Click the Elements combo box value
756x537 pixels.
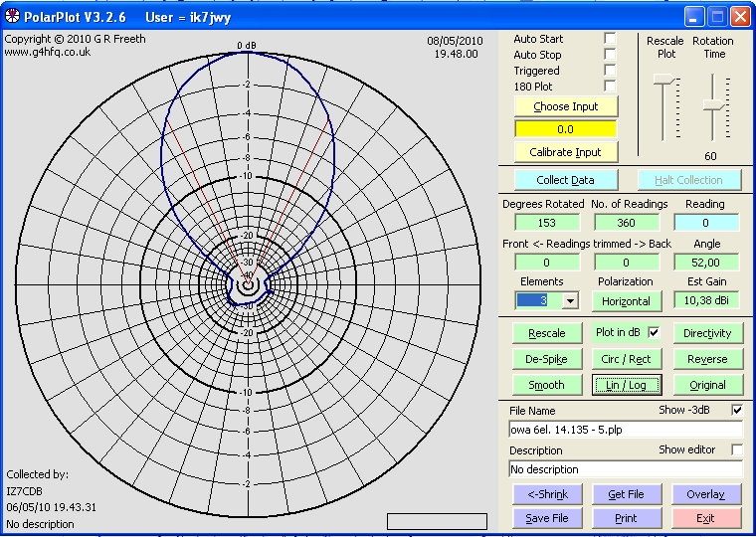(x=539, y=300)
